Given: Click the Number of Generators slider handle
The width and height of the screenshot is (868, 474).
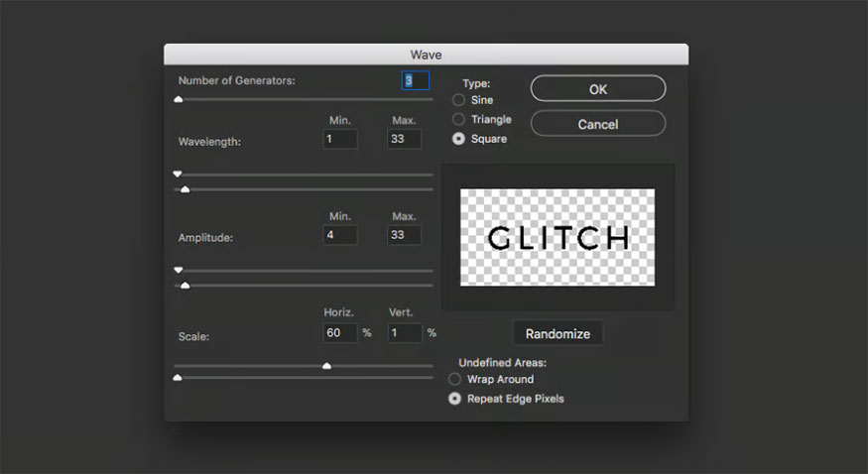Looking at the screenshot, I should tap(179, 99).
